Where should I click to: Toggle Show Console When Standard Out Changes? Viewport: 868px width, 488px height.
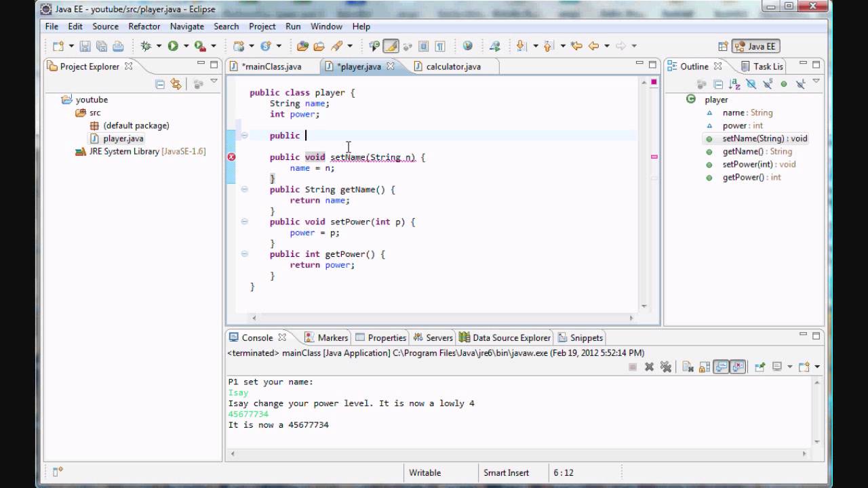click(x=721, y=367)
